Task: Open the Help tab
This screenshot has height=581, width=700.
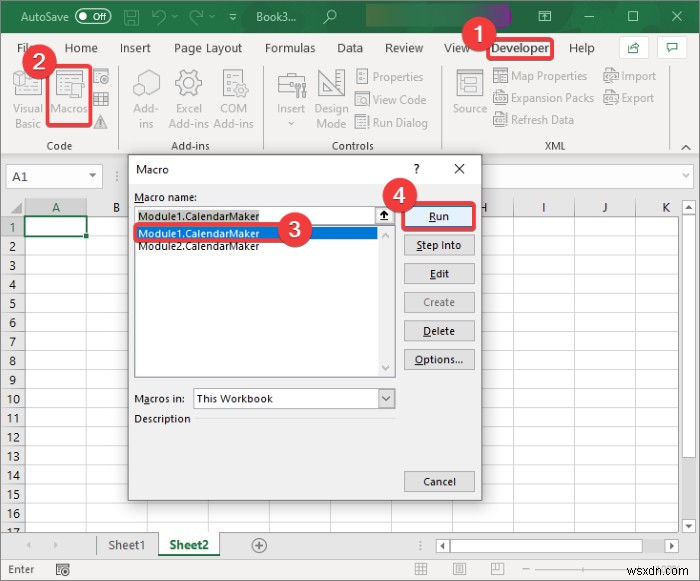Action: 581,48
